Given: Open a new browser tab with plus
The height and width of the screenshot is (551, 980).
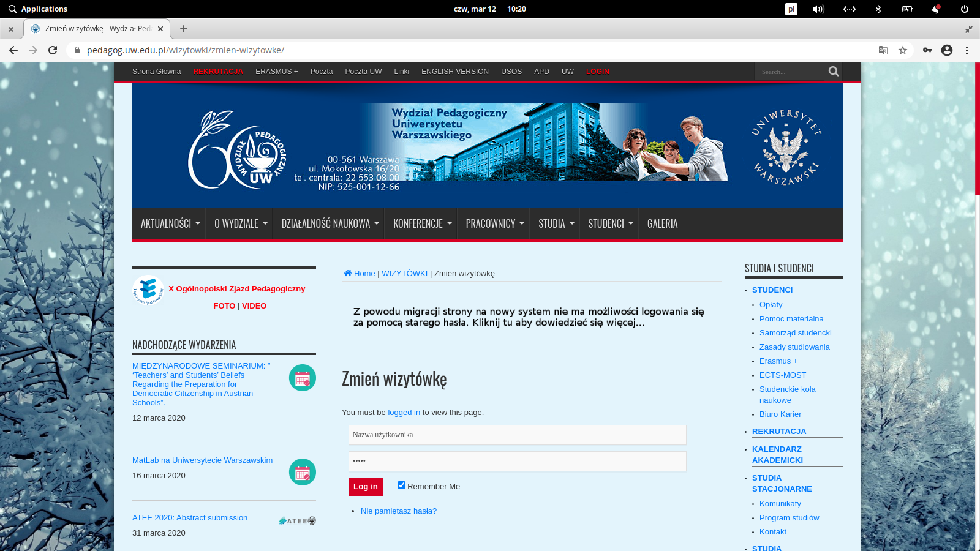Looking at the screenshot, I should 184,29.
